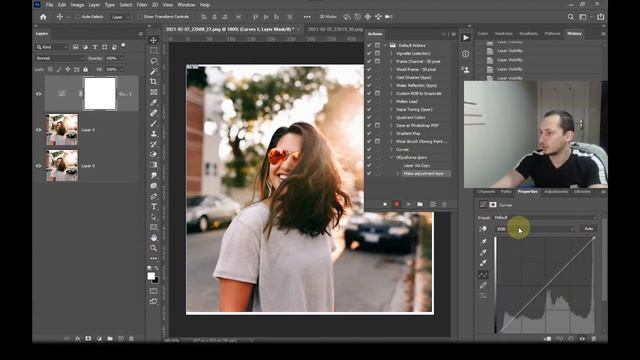Open the Filter menu
This screenshot has width=640, height=360.
point(142,5)
